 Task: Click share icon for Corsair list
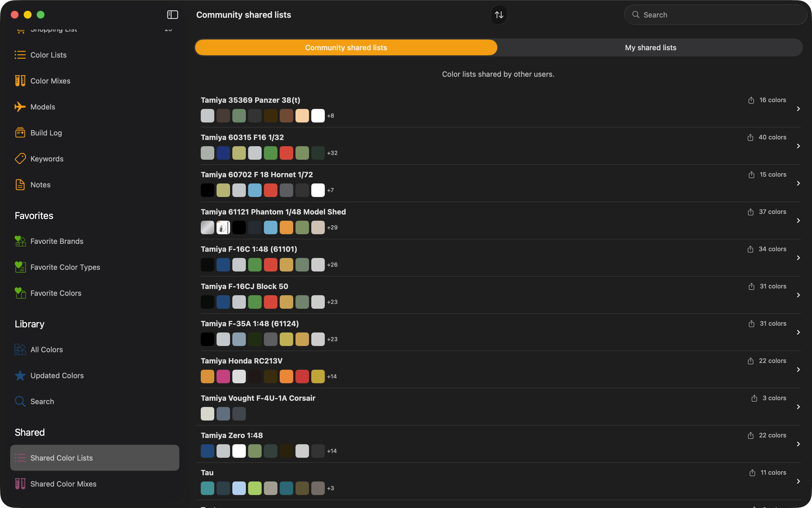coord(754,398)
